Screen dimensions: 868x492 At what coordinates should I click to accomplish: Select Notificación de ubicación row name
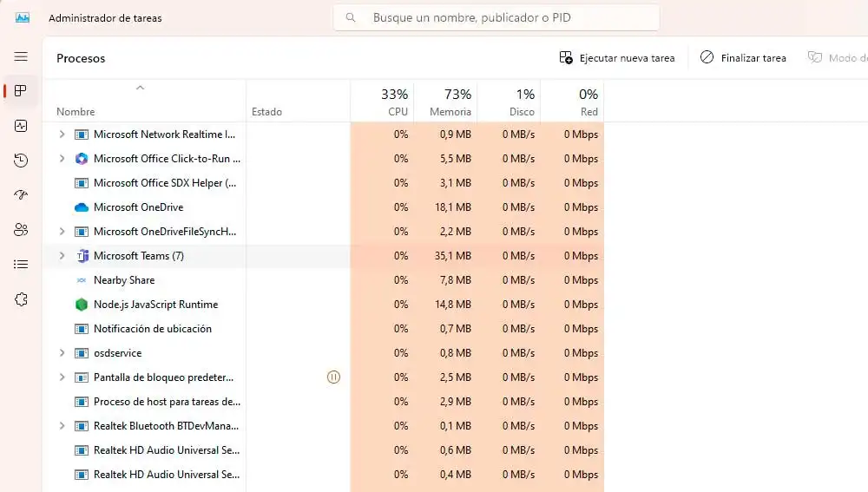152,329
